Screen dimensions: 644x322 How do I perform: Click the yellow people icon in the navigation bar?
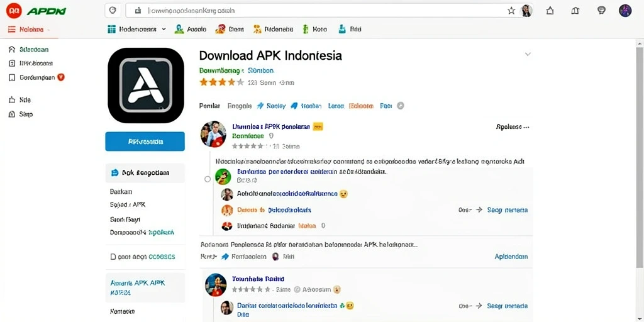(x=257, y=29)
